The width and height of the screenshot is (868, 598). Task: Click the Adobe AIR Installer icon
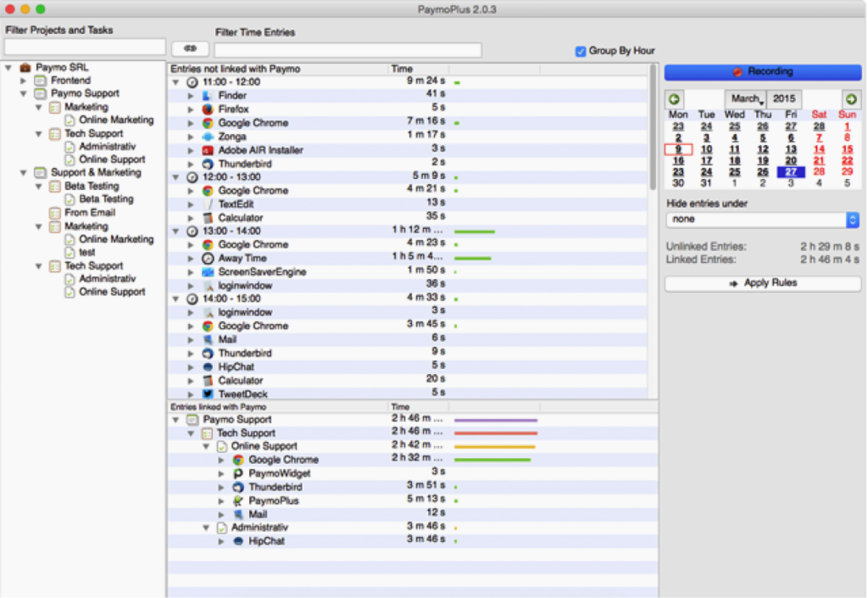coord(208,150)
